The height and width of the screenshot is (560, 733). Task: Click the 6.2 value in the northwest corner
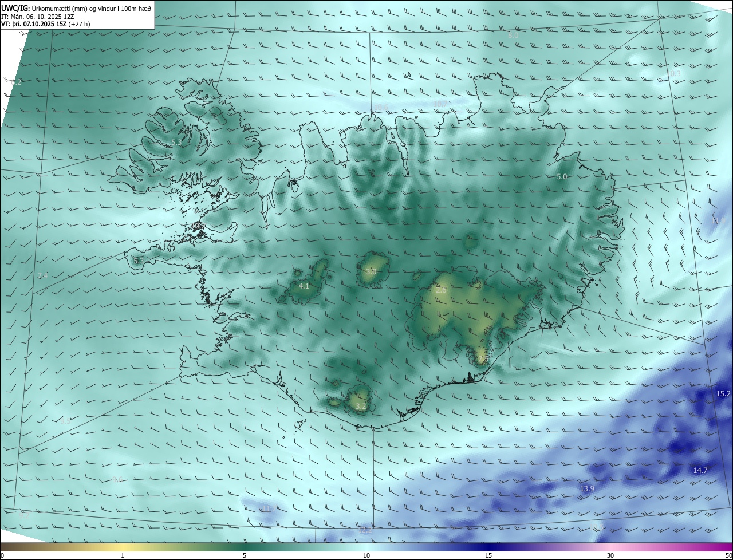[x=16, y=82]
